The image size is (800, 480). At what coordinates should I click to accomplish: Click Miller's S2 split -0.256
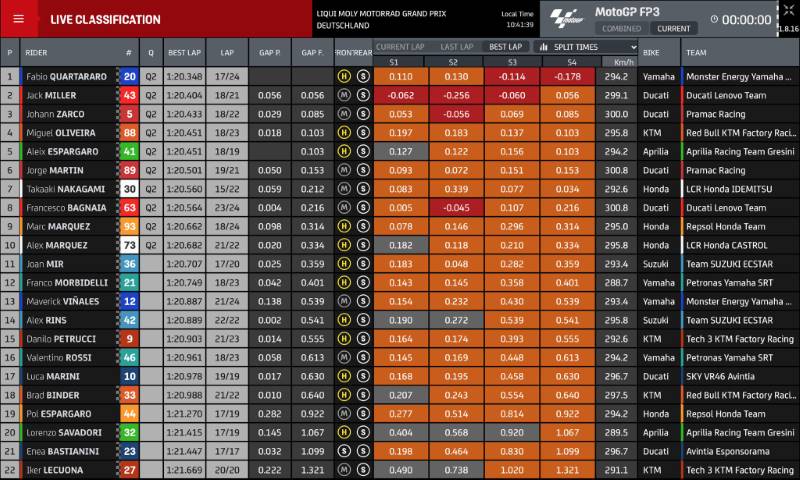pos(456,95)
